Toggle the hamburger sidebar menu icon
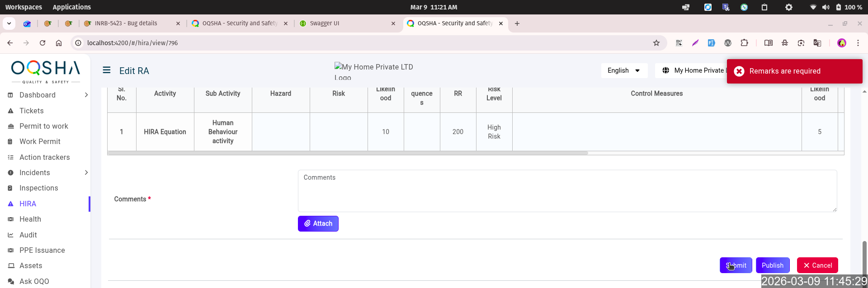Screen dimensions: 868x288 pyautogui.click(x=107, y=70)
